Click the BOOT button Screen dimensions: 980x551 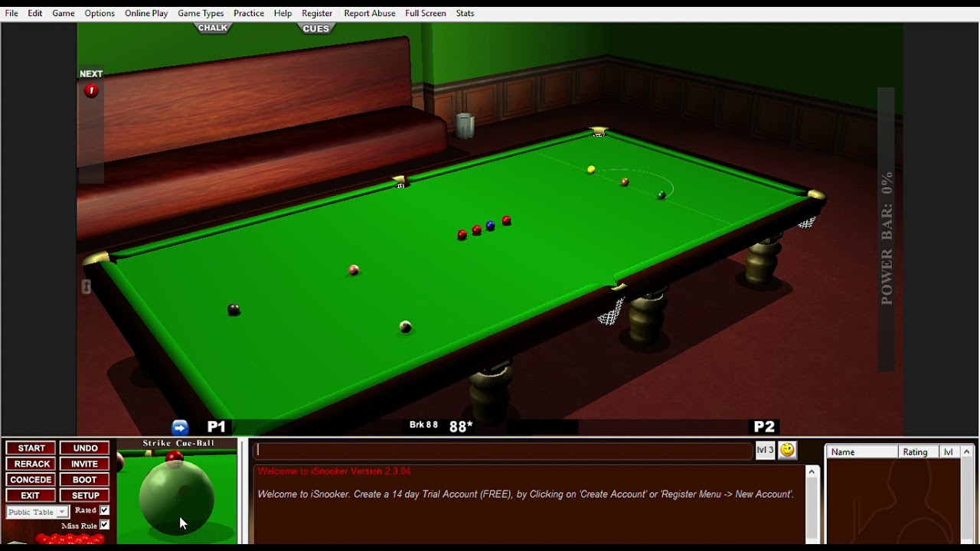(x=85, y=480)
